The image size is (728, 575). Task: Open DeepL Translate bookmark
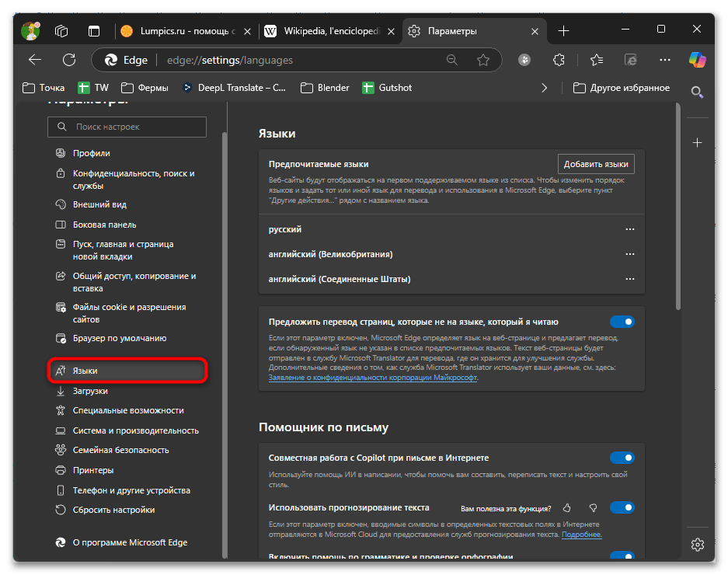[235, 88]
